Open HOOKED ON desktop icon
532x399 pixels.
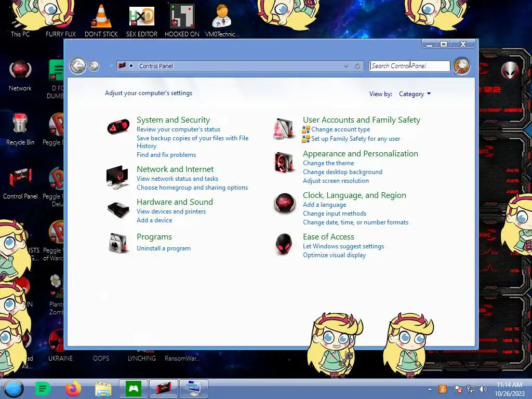(x=182, y=21)
